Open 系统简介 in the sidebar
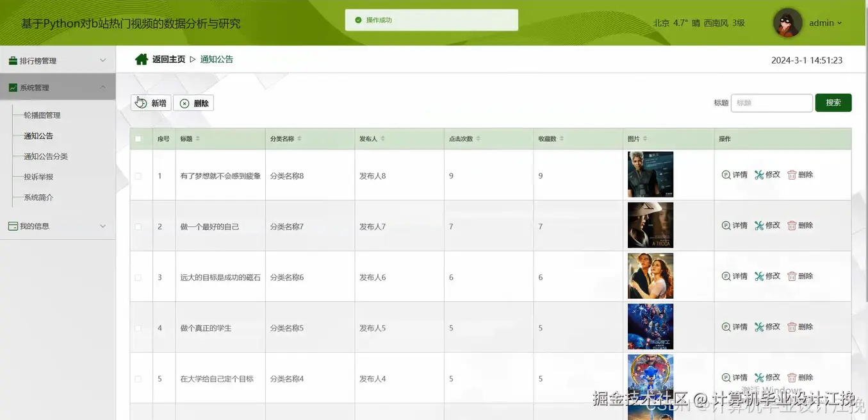The height and width of the screenshot is (420, 868). [x=38, y=197]
